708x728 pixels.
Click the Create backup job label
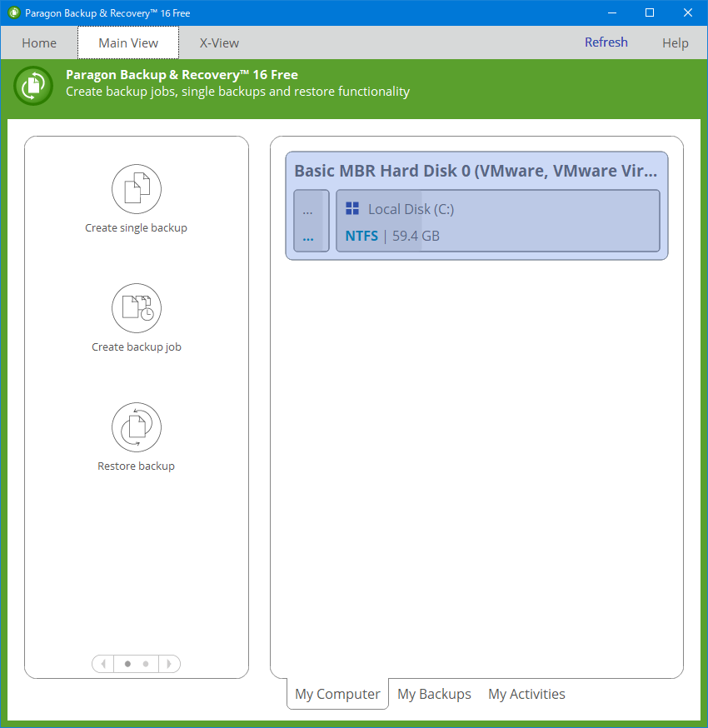(137, 347)
